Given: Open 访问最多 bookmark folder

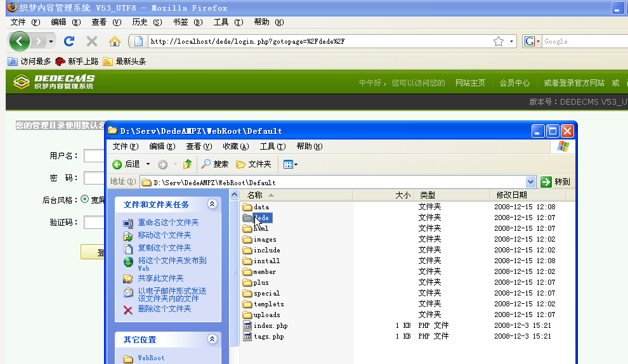Looking at the screenshot, I should coord(30,62).
